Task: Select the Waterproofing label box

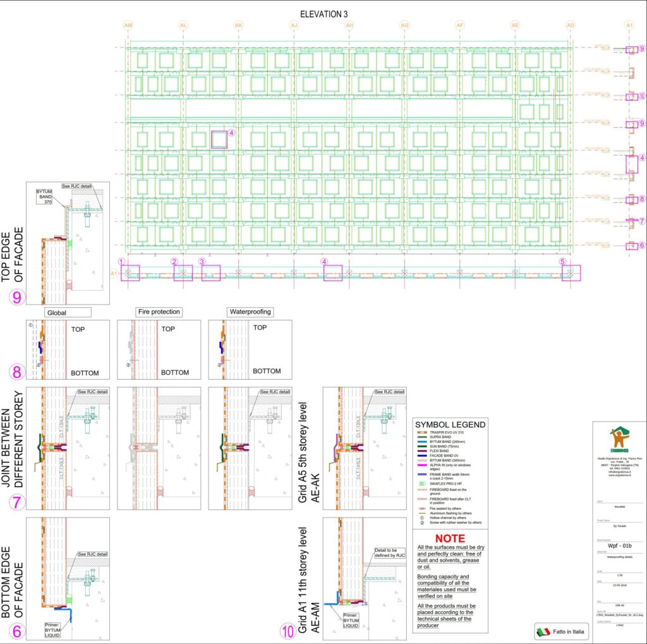Action: click(250, 312)
